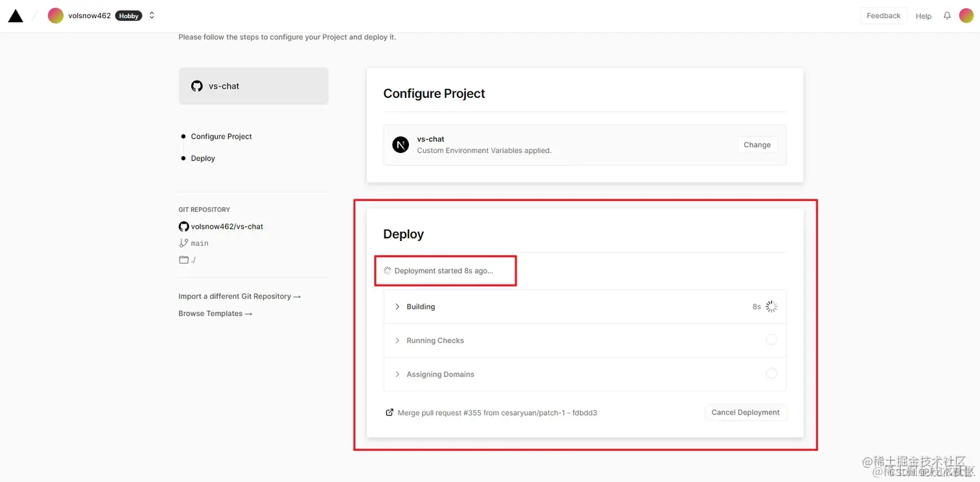Click Import a different Git Repository
The width and height of the screenshot is (980, 482).
240,296
